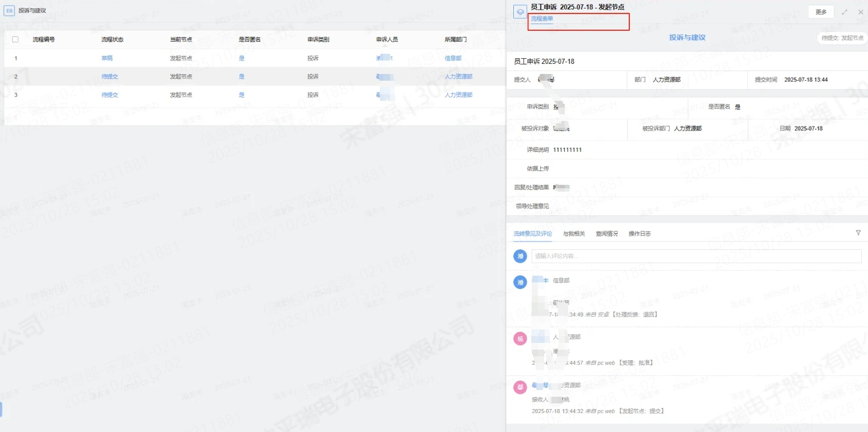Click the workflow layers icon in the detail header

(520, 12)
